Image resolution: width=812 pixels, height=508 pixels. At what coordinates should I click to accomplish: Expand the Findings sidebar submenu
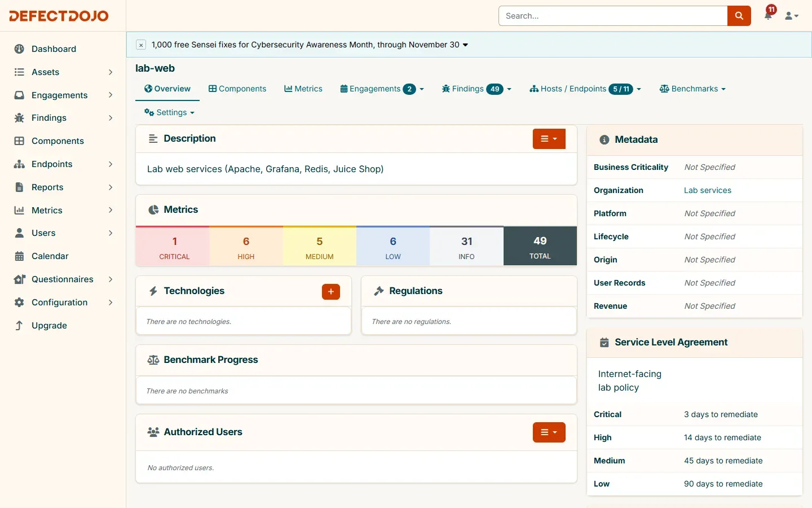pos(111,118)
